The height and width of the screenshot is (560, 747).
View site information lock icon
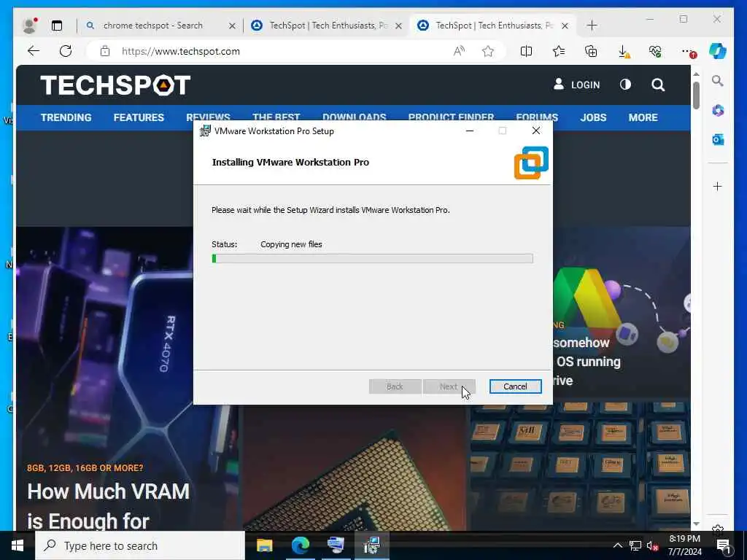point(105,51)
